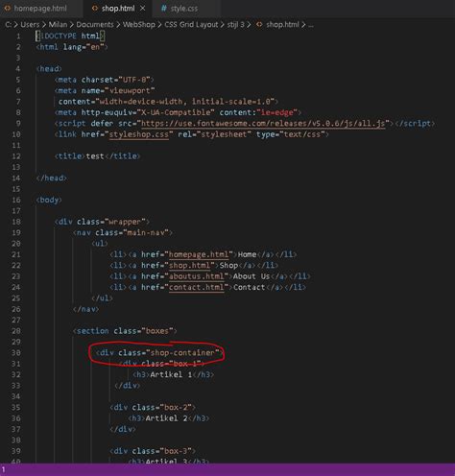
Task: Click the opening head tag
Action: point(49,69)
